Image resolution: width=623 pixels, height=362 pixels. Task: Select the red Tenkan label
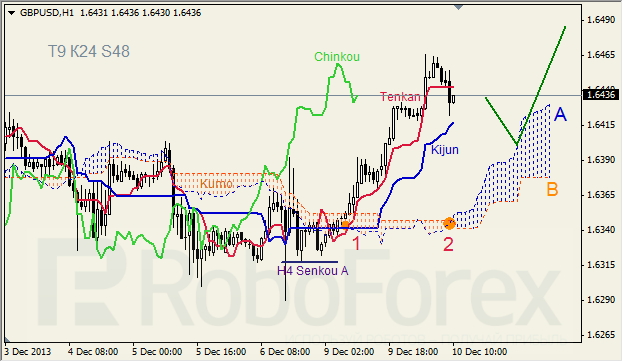point(400,97)
